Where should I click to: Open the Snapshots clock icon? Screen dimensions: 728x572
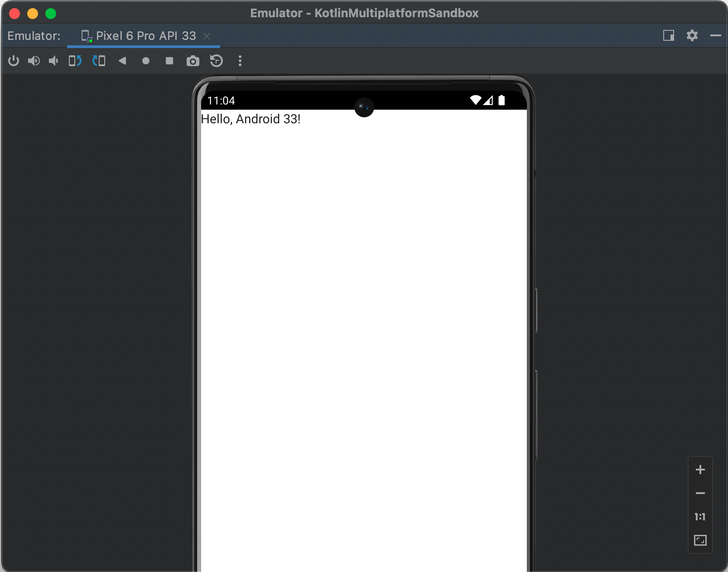pyautogui.click(x=217, y=61)
